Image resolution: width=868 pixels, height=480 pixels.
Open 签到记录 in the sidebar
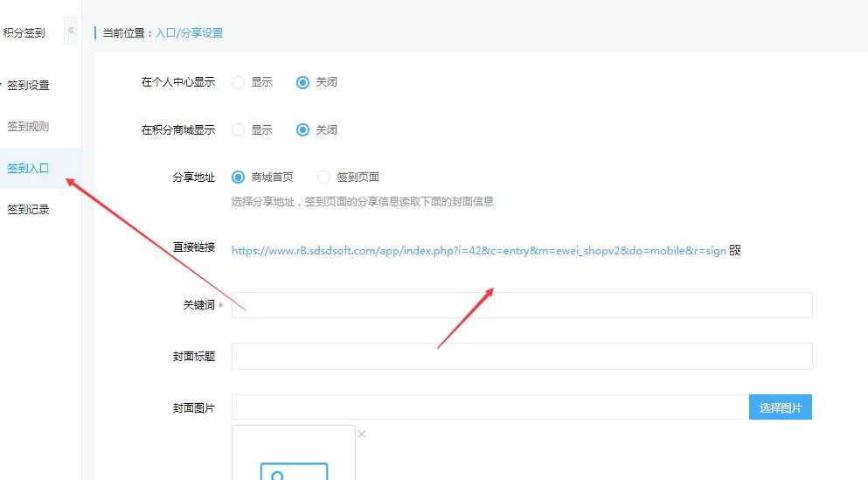(28, 209)
